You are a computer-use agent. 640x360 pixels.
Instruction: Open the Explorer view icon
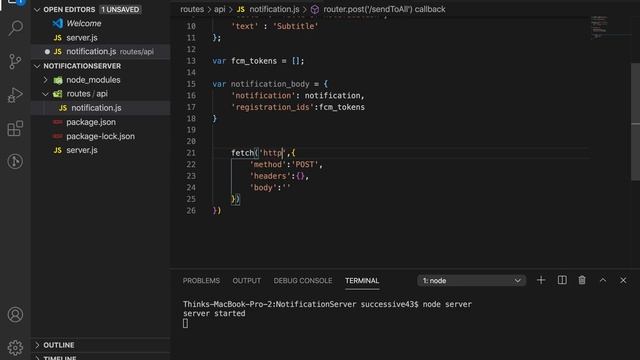tap(16, 2)
